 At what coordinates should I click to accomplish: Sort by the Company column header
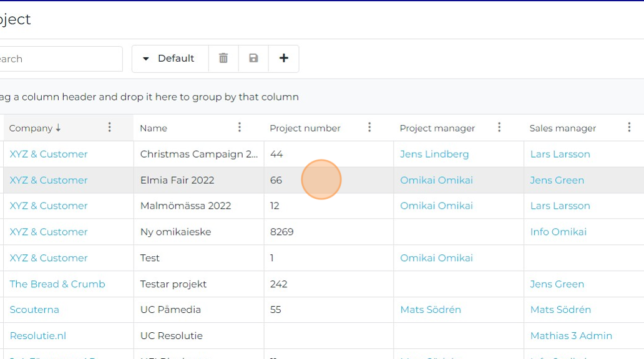[31, 128]
